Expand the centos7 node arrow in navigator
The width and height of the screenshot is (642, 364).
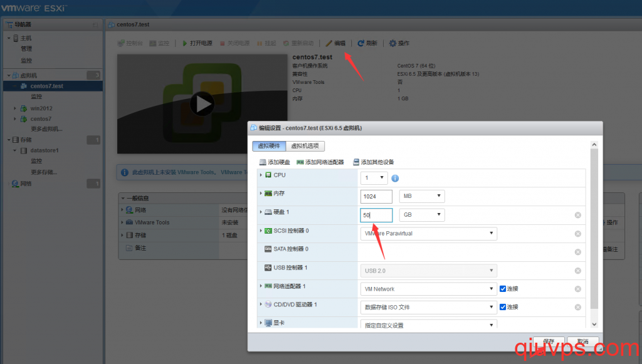point(15,119)
